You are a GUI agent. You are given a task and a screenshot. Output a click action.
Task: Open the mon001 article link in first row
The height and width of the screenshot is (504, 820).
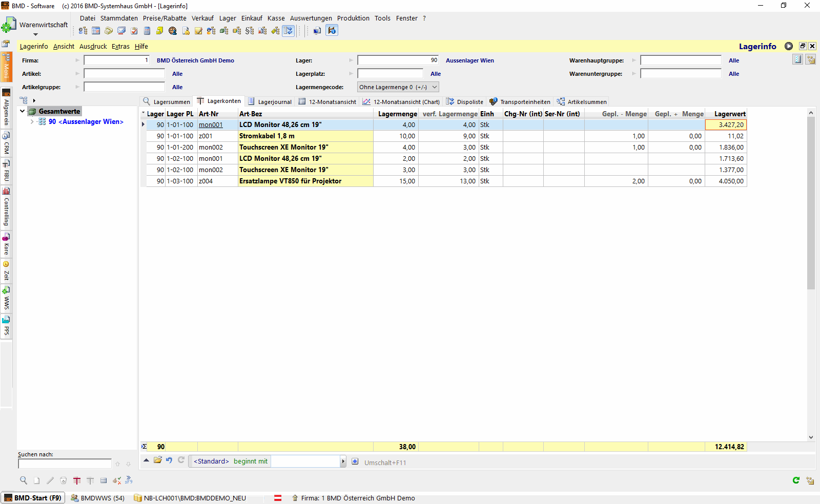(211, 125)
